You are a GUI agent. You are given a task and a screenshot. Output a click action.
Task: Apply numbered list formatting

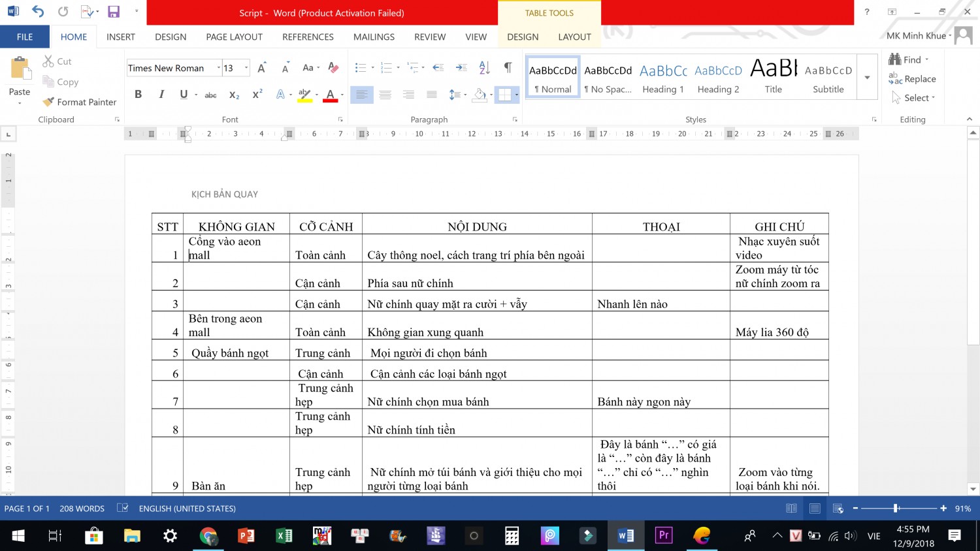point(386,68)
